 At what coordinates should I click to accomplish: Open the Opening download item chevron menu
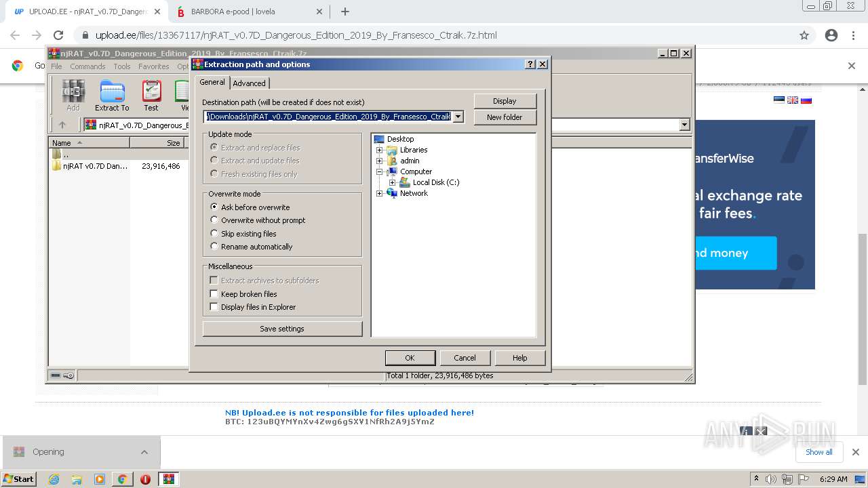144,452
